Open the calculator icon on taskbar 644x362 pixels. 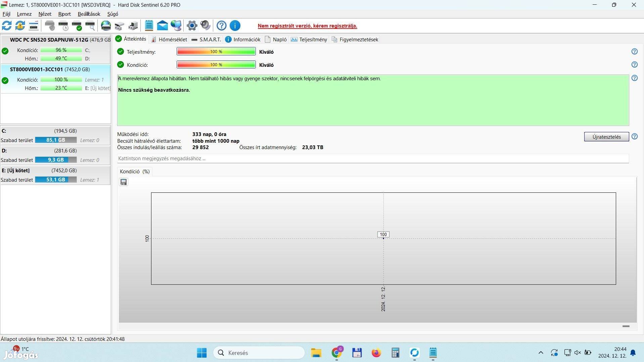(x=395, y=353)
